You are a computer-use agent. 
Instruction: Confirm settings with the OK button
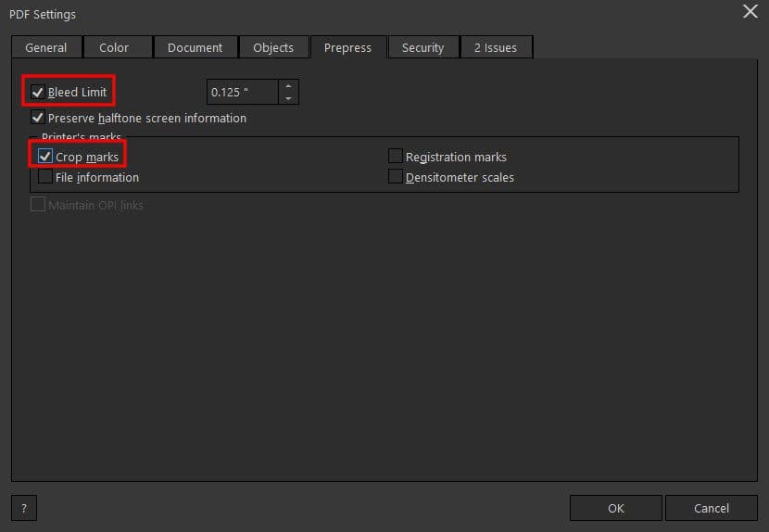(x=616, y=508)
